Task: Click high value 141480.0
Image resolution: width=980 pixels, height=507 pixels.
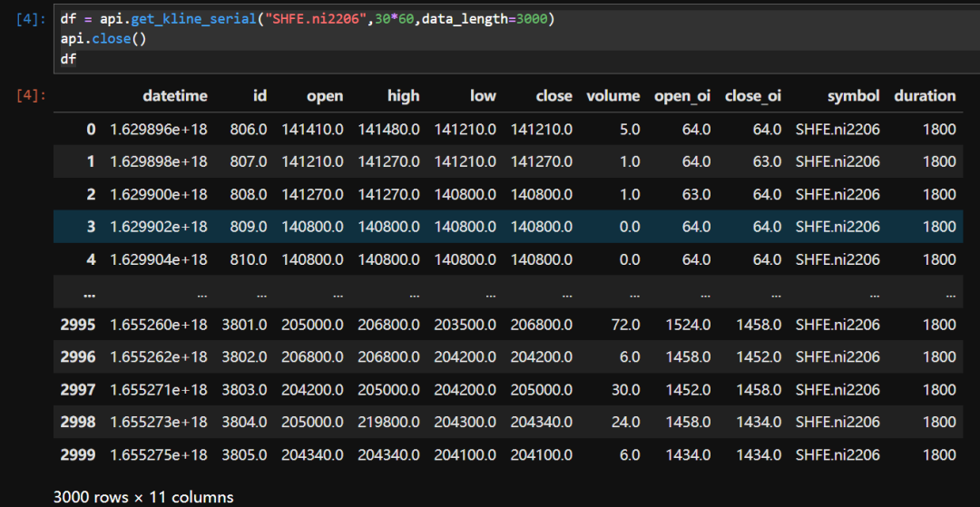Action: click(x=389, y=130)
